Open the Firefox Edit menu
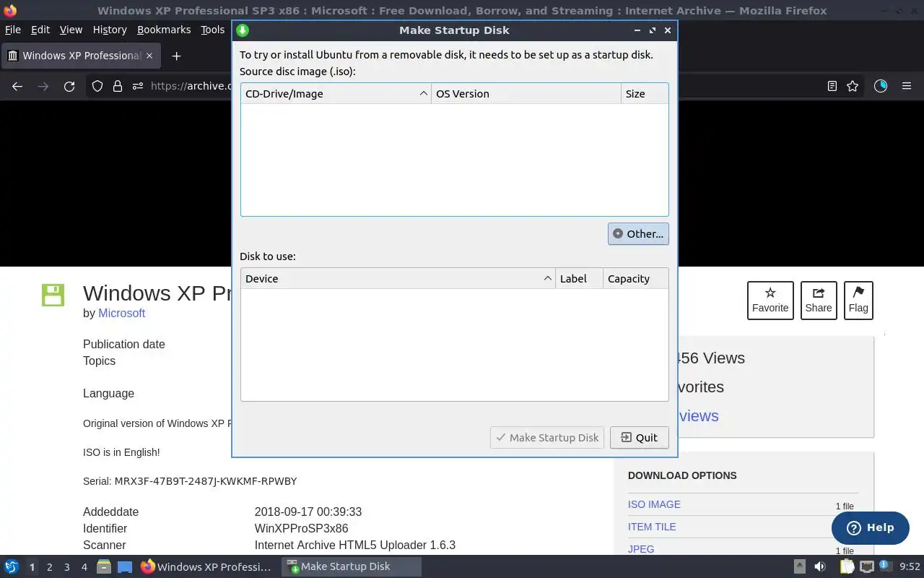924x578 pixels. pyautogui.click(x=40, y=30)
